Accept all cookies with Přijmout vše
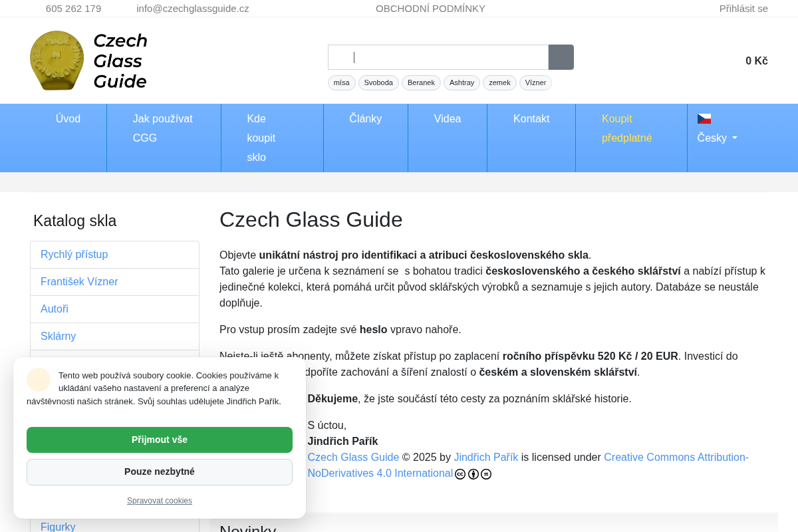 pos(160,440)
